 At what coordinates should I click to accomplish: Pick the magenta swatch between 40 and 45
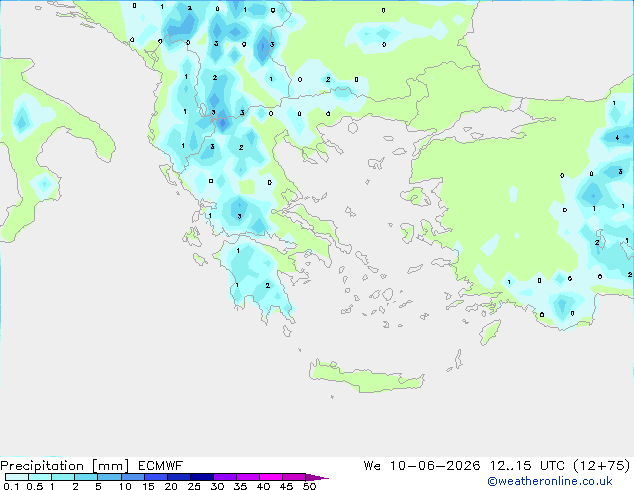coord(271,477)
